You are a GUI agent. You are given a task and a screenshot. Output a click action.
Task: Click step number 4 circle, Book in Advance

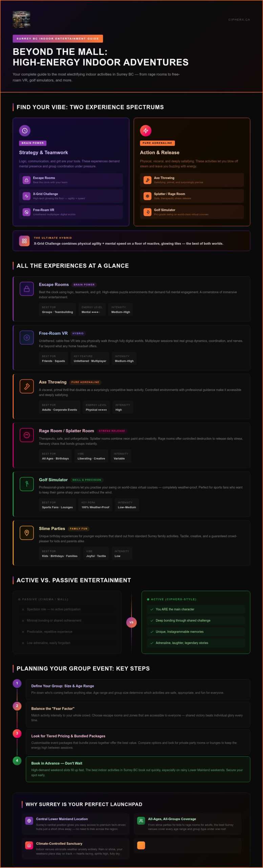[x=17, y=761]
